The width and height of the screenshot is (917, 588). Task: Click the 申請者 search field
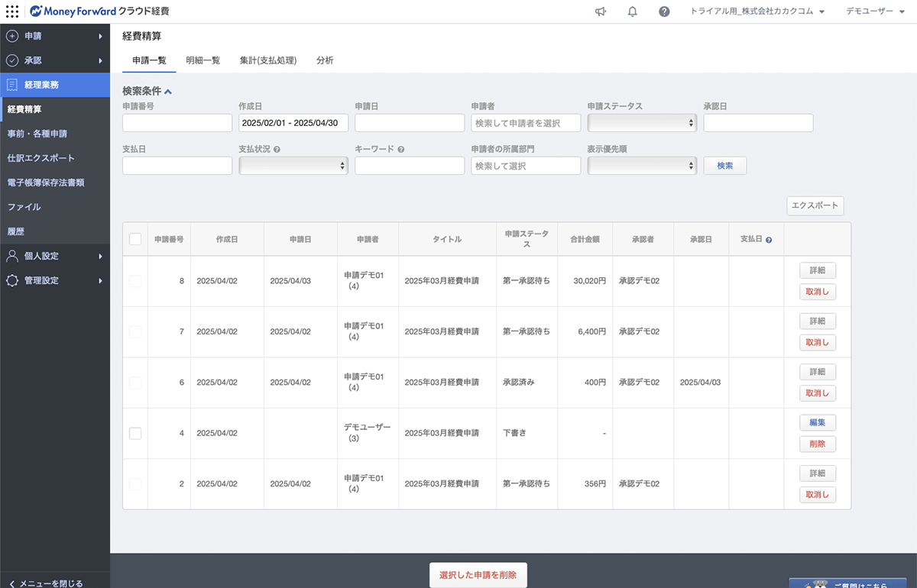(x=526, y=123)
